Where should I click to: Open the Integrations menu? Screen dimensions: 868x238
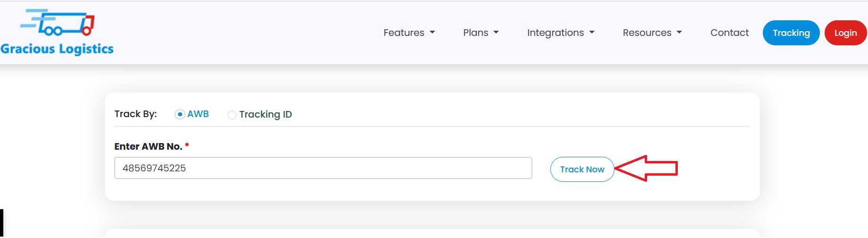click(555, 33)
